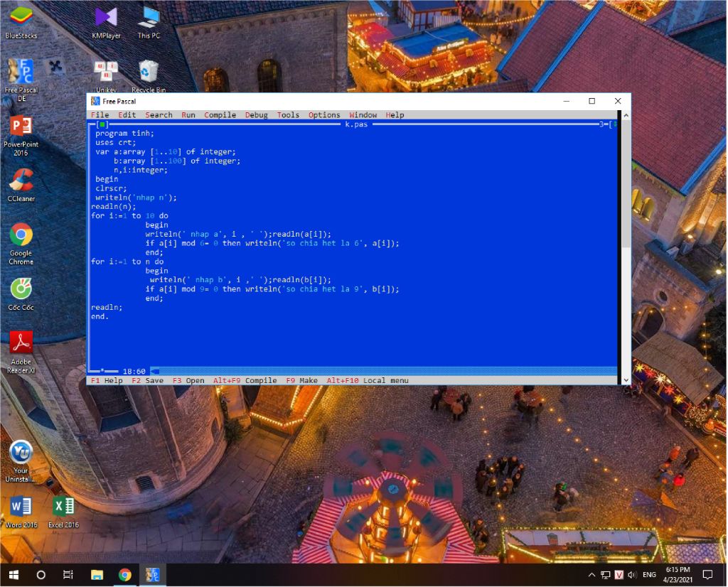This screenshot has height=587, width=728.
Task: Click the 18:60 cursor position indicator
Action: pyautogui.click(x=134, y=371)
